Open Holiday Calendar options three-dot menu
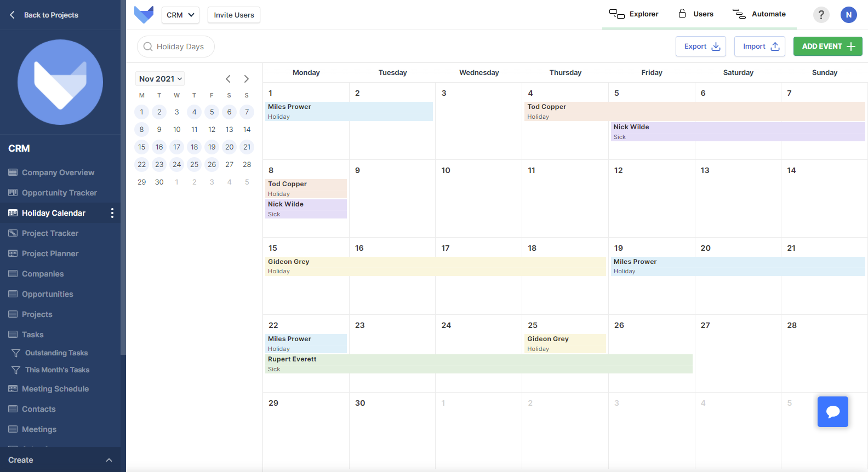This screenshot has height=472, width=868. tap(112, 213)
